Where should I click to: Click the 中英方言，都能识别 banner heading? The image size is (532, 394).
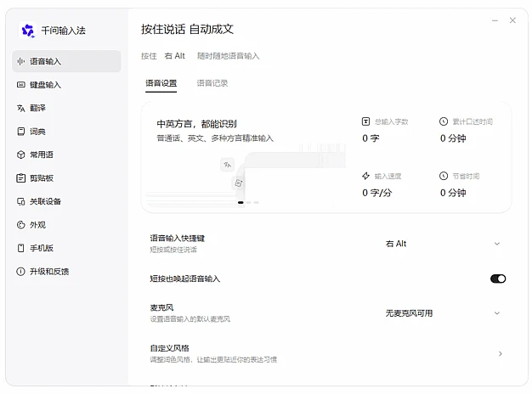(x=197, y=124)
